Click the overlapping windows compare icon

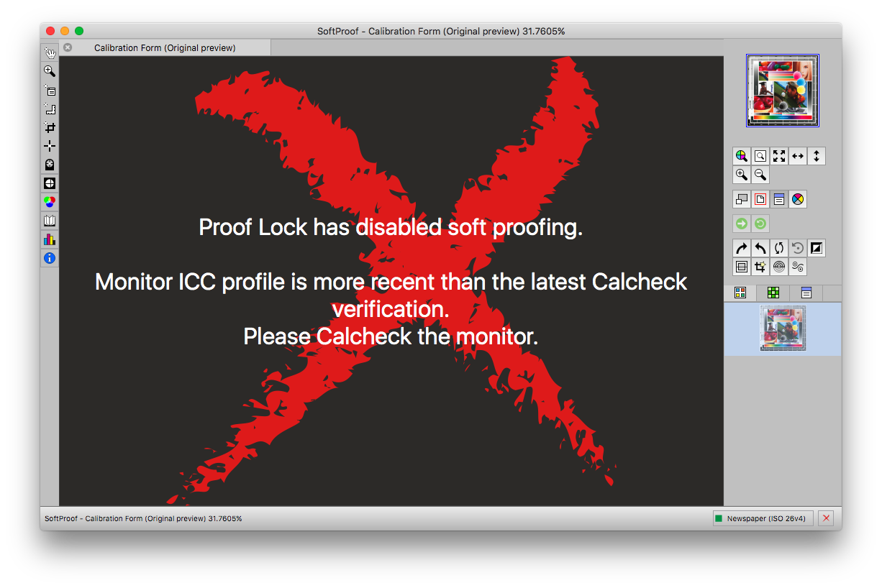coord(742,200)
